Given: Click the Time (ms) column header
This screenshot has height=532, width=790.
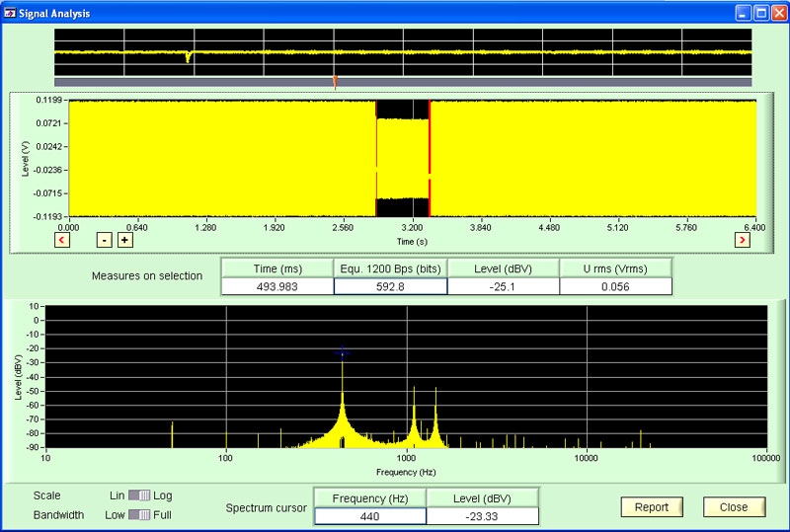Looking at the screenshot, I should [277, 268].
